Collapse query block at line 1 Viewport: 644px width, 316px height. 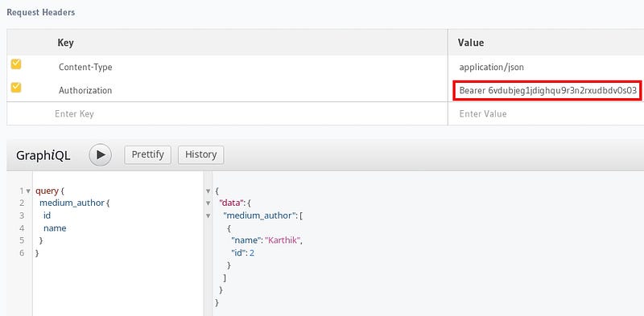[x=28, y=191]
